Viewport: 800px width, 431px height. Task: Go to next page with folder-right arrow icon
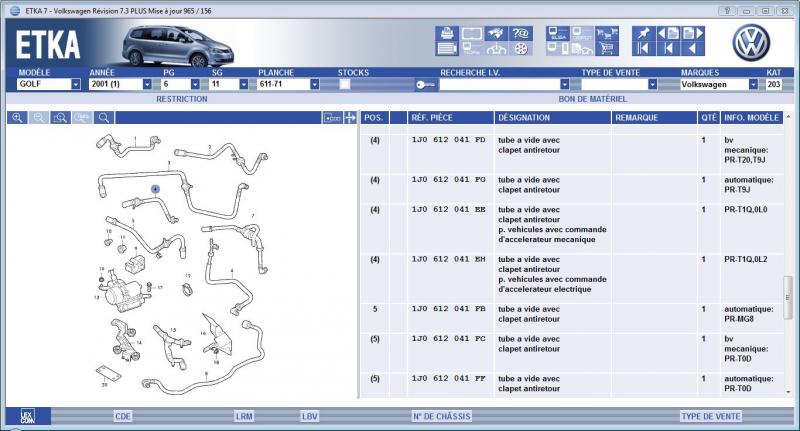[693, 34]
